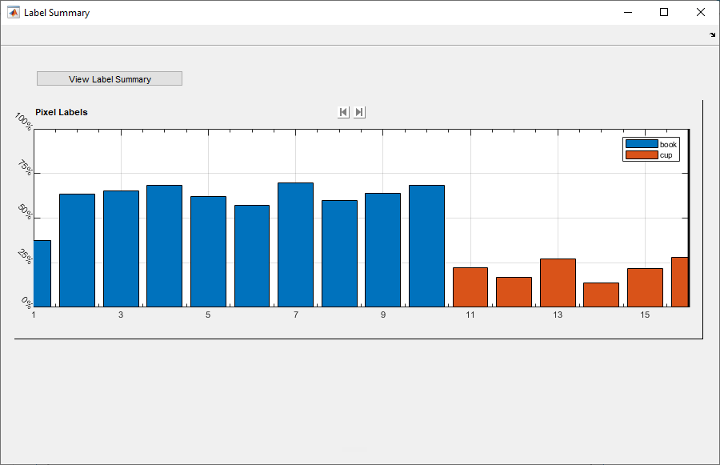Image resolution: width=720 pixels, height=465 pixels.
Task: Select the blue bar for image 7
Action: pos(296,245)
